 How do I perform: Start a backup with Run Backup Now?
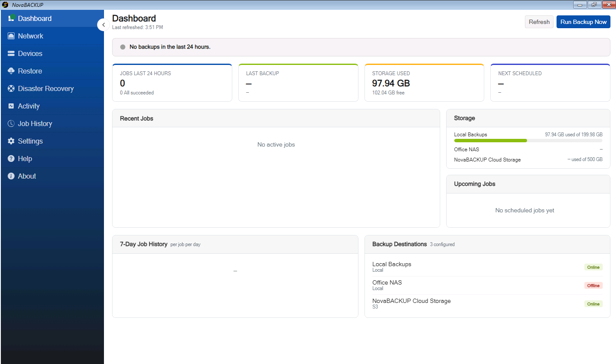583,22
